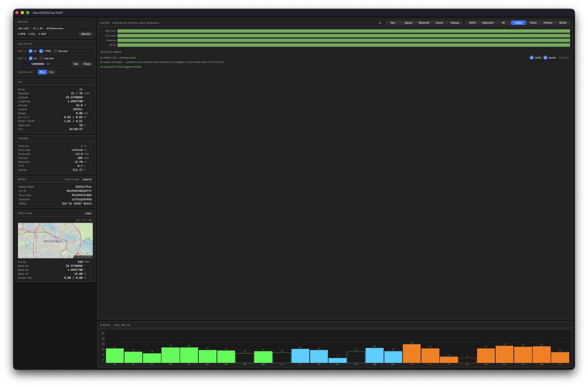Open the Dome tab
This screenshot has height=387, width=588.
[439, 23]
